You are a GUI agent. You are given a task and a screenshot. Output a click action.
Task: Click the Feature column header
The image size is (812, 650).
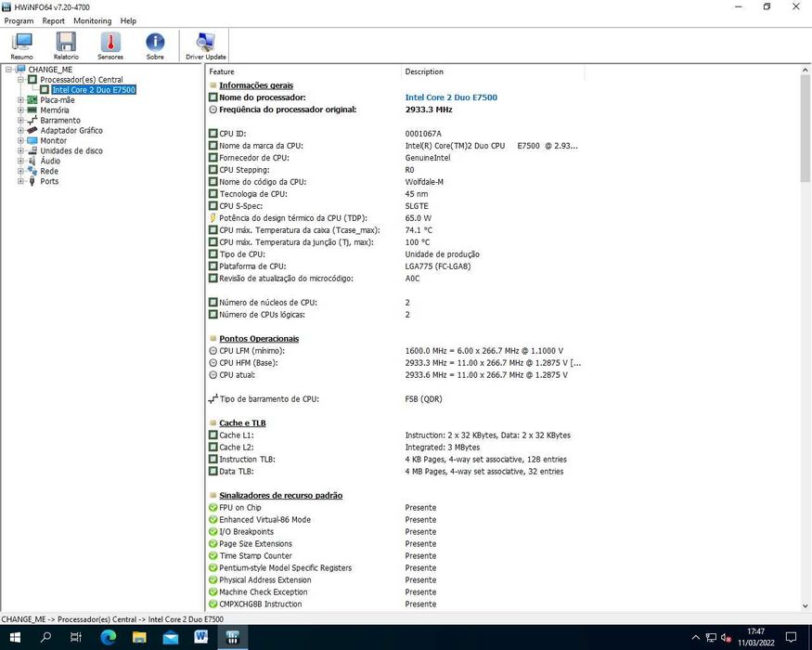point(303,71)
